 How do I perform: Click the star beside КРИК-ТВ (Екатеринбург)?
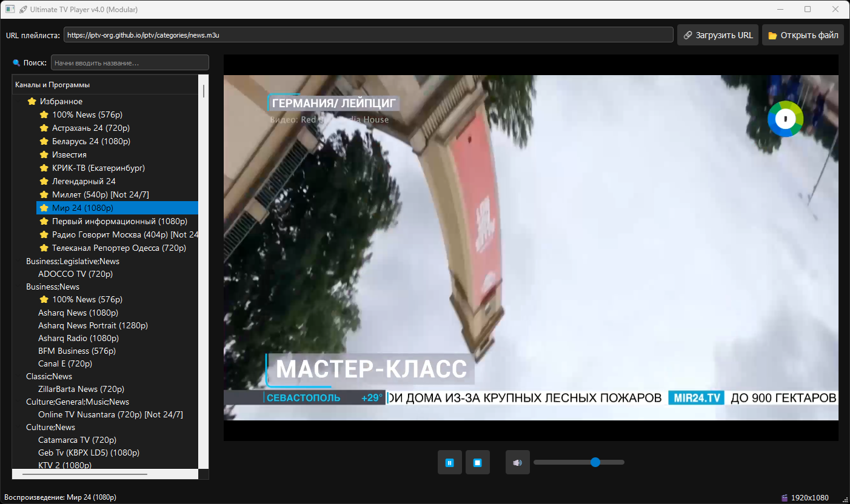(x=44, y=168)
